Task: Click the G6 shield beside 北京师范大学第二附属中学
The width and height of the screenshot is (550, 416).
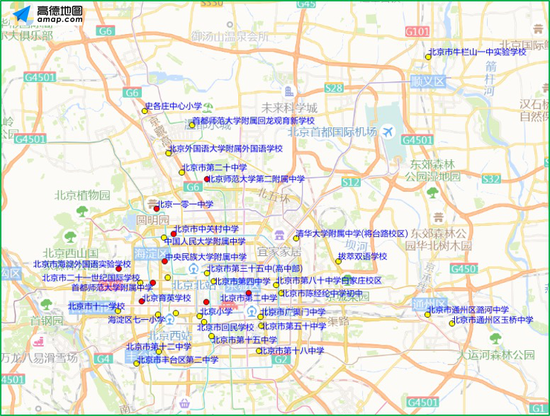Action: coord(193,187)
